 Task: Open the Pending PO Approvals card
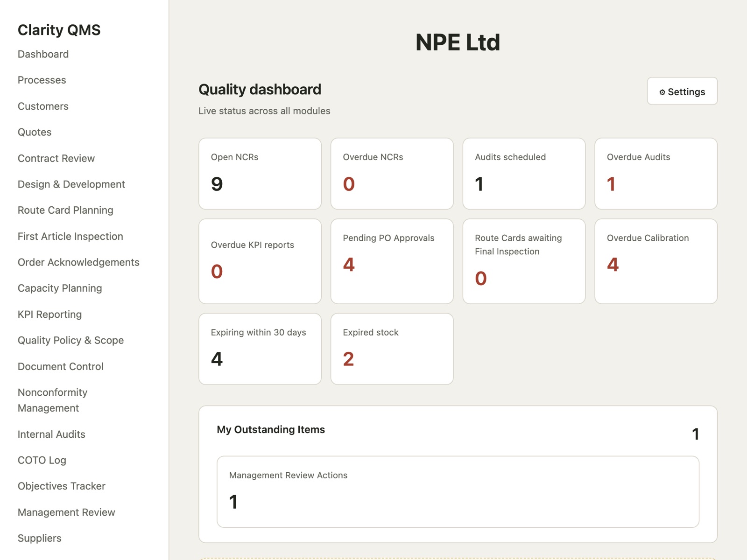pos(392,261)
